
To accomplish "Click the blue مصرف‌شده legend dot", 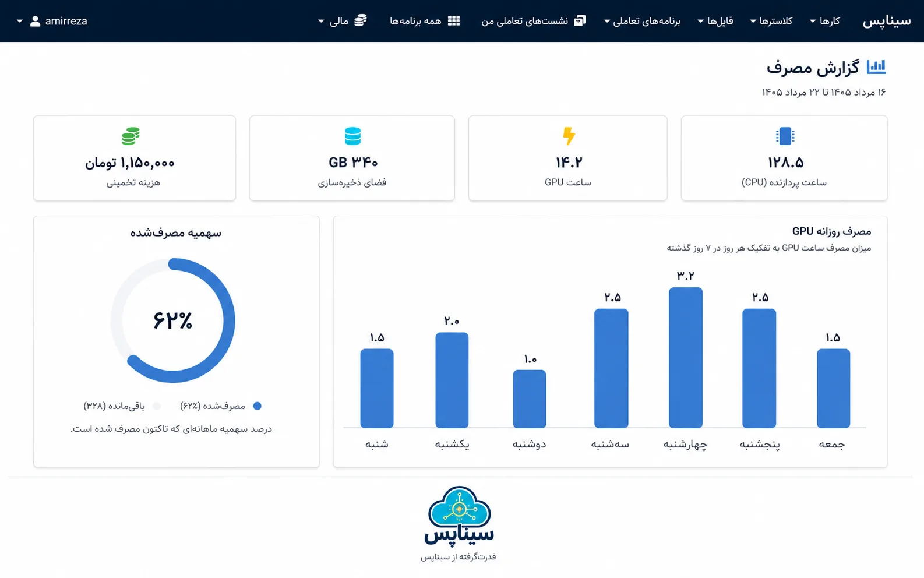I will click(x=257, y=406).
